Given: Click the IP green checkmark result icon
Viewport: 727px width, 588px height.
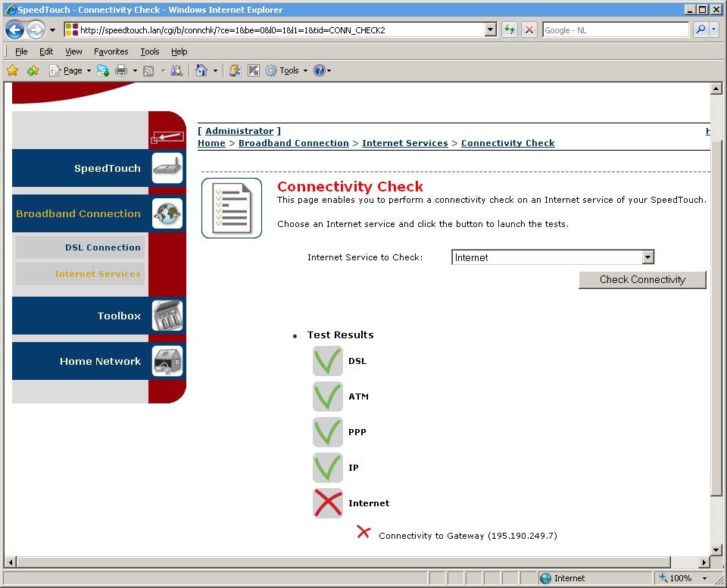Looking at the screenshot, I should (x=327, y=468).
